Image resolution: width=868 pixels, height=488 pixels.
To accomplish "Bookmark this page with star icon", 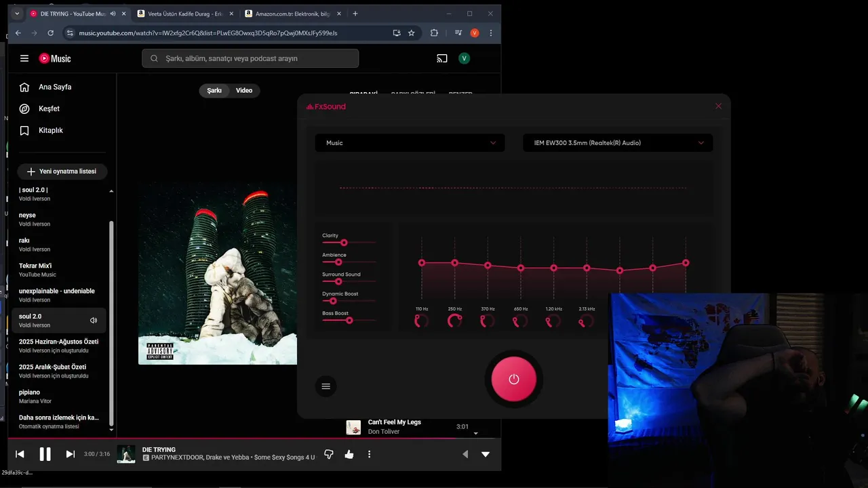I will click(411, 33).
